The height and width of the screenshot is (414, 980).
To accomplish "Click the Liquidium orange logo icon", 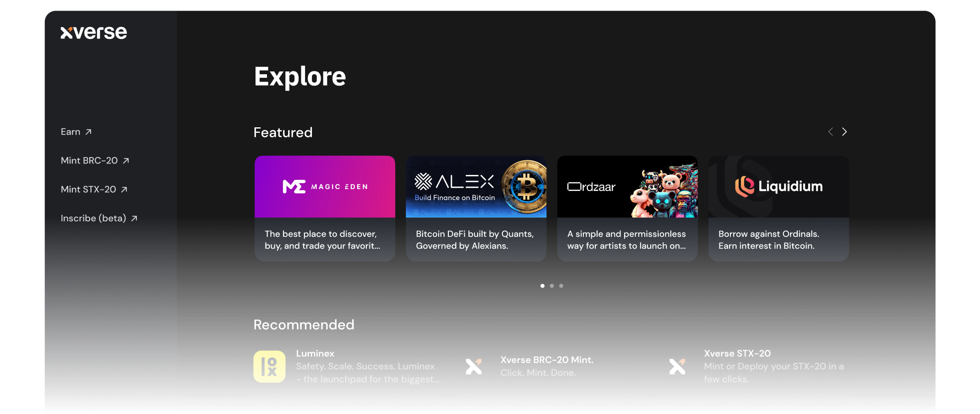I will pyautogui.click(x=745, y=186).
